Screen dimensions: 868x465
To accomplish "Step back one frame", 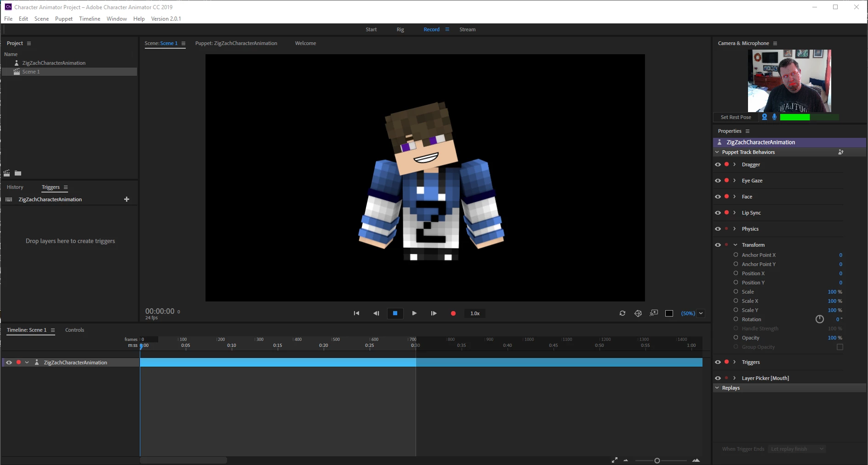I will tap(376, 313).
